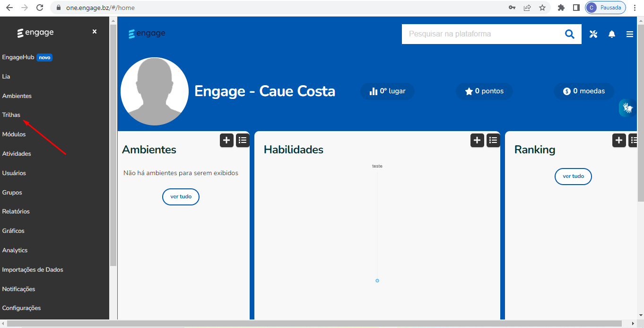This screenshot has height=328, width=644.
Task: Open the tools wrench icon
Action: 593,34
